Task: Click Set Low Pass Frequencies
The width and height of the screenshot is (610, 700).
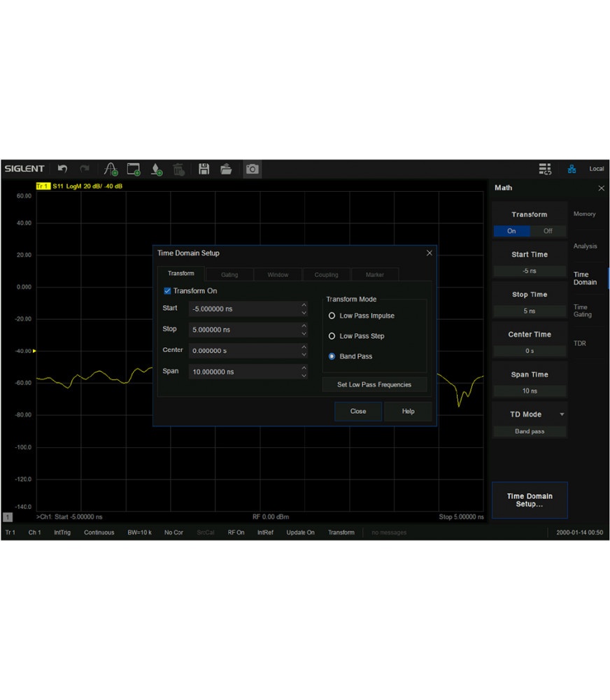Action: [374, 384]
